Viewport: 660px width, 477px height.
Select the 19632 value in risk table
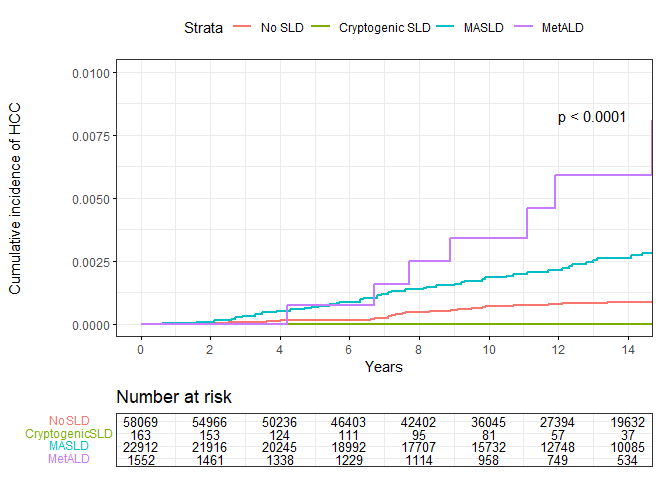click(x=627, y=423)
